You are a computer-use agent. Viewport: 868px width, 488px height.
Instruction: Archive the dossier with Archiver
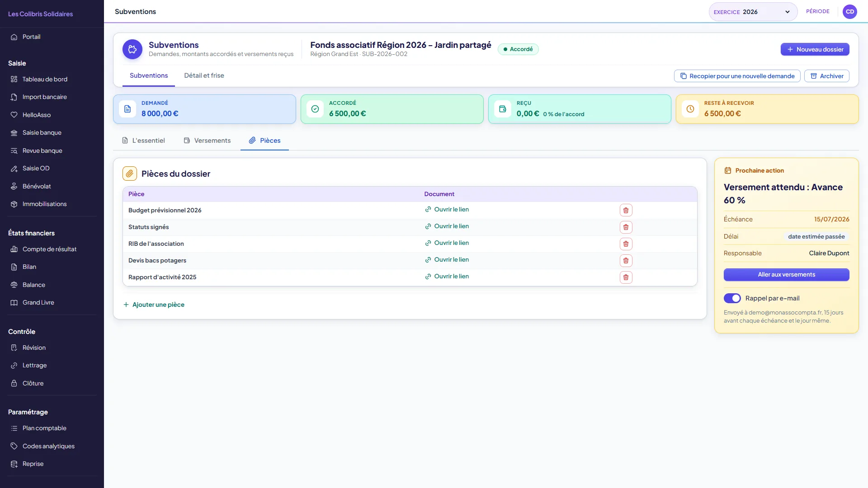826,76
